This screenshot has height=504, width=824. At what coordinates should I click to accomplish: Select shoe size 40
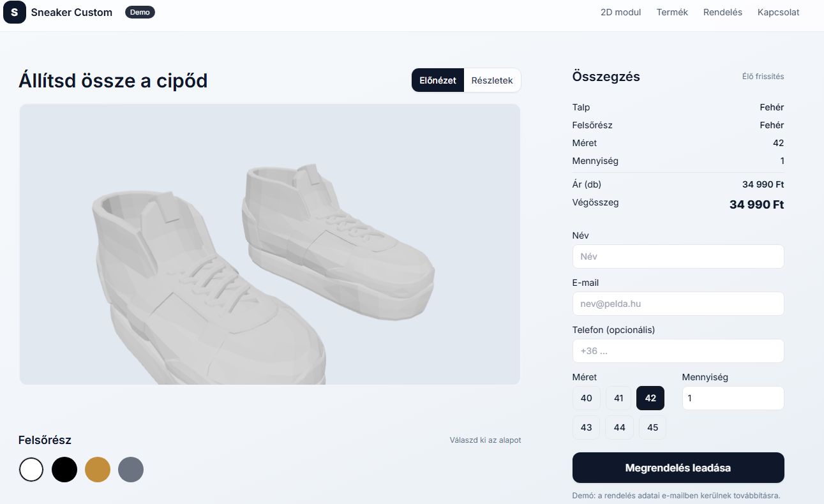[586, 398]
